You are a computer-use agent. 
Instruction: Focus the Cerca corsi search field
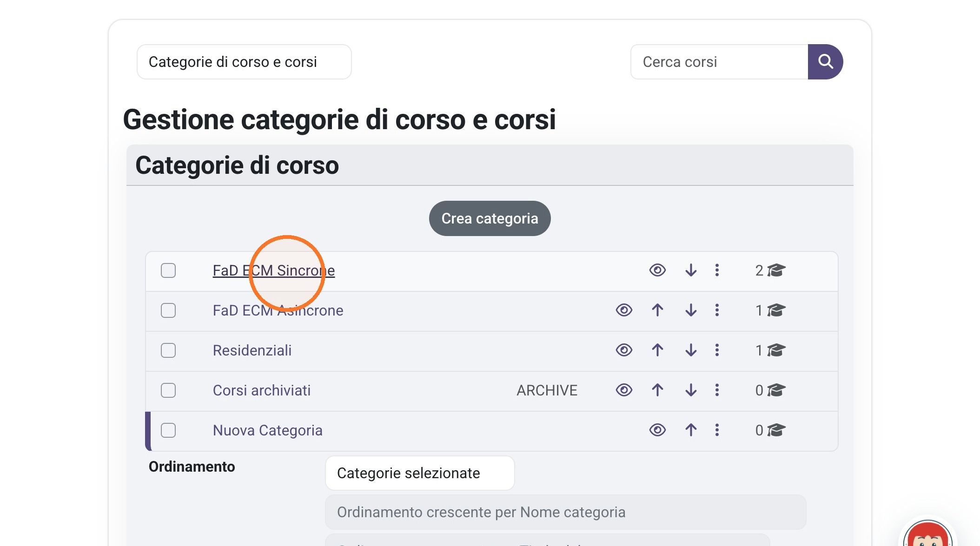point(719,62)
